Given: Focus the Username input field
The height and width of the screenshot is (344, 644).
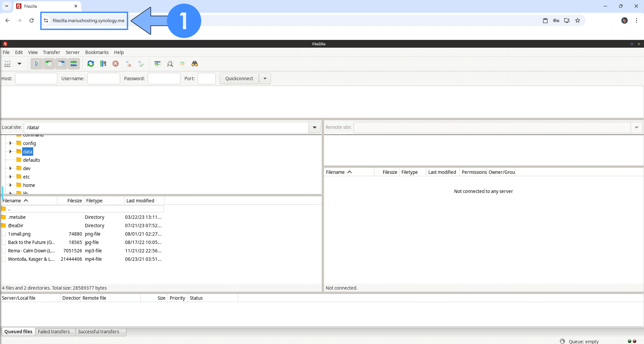Looking at the screenshot, I should pyautogui.click(x=104, y=79).
